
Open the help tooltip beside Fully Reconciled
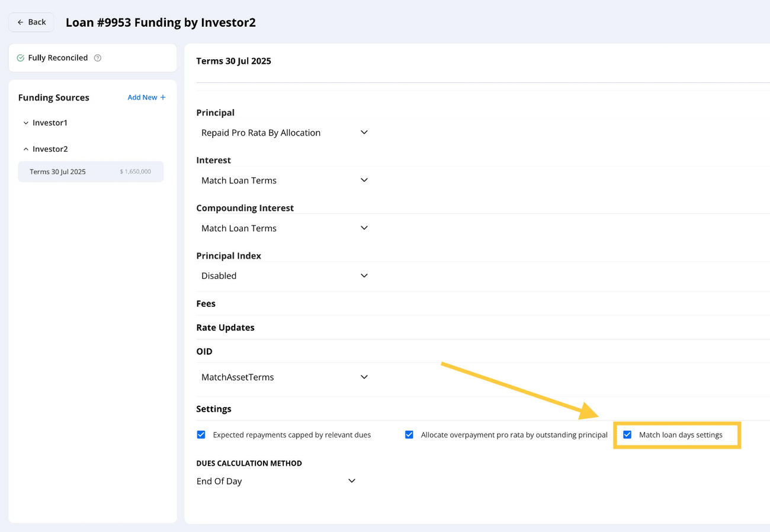98,57
